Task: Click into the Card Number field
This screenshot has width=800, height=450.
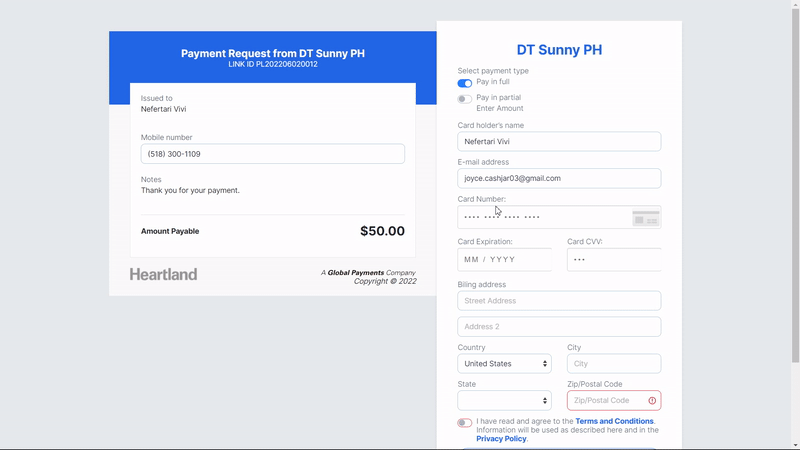Action: coord(540,217)
